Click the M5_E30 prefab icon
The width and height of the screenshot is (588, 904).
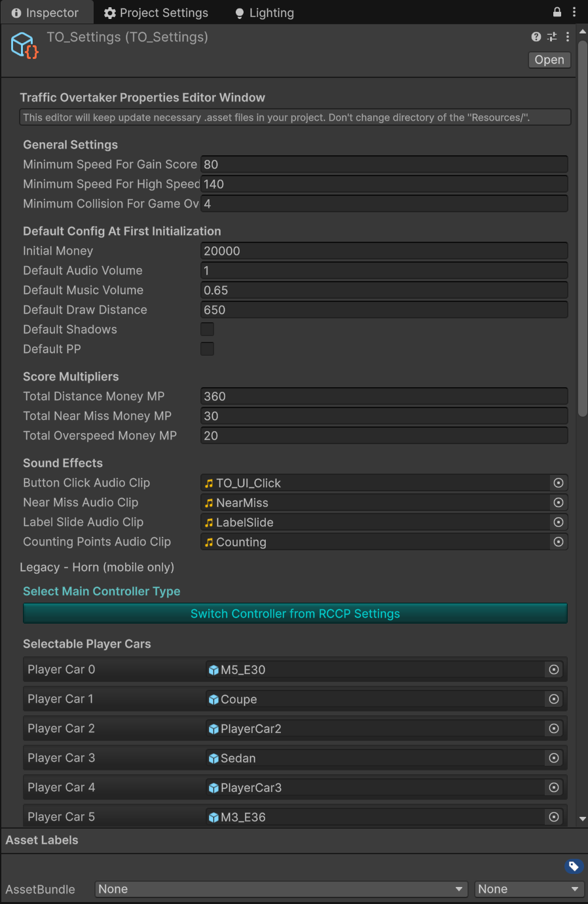pos(213,670)
